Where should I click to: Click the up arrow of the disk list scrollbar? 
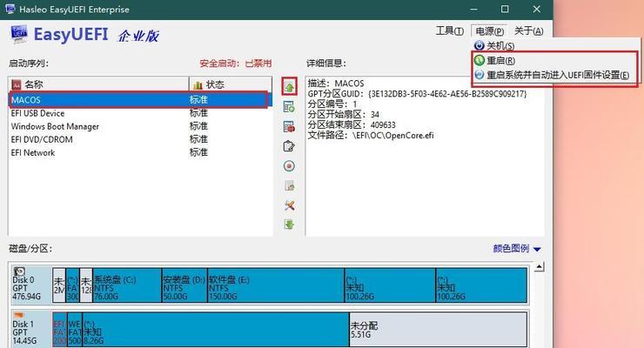coord(540,267)
